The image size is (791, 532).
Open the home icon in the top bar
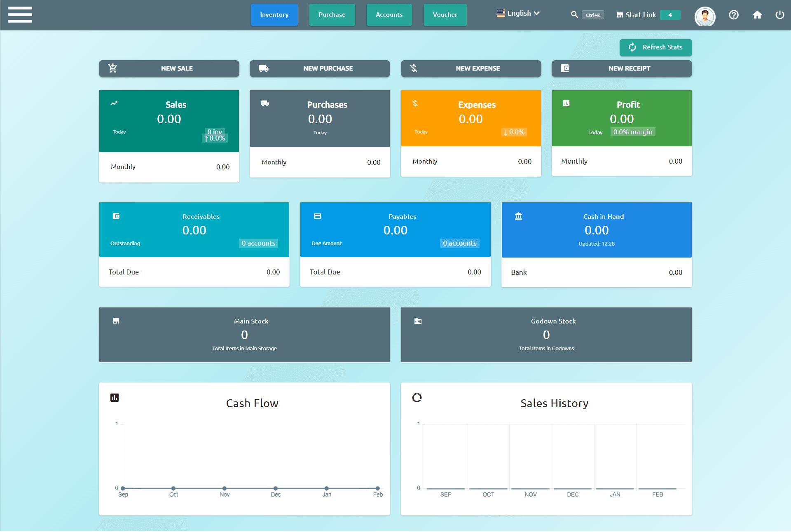pos(757,15)
